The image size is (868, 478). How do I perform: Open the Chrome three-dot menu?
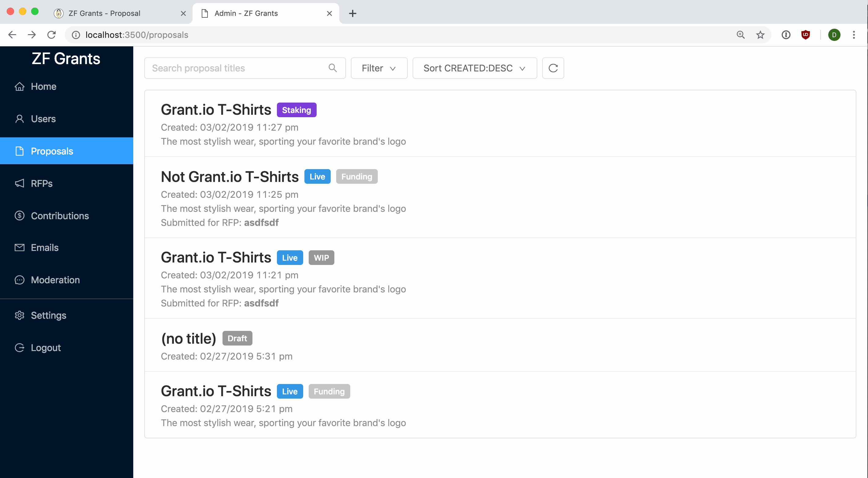pyautogui.click(x=854, y=35)
